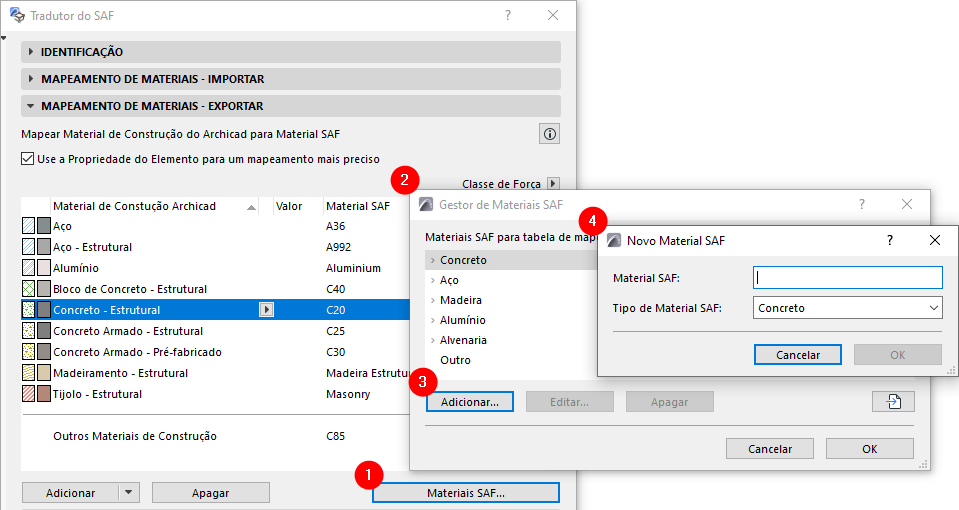Viewport: 959px width, 510px height.
Task: Expand the IDENTIFICAÇÃO section
Action: point(291,52)
